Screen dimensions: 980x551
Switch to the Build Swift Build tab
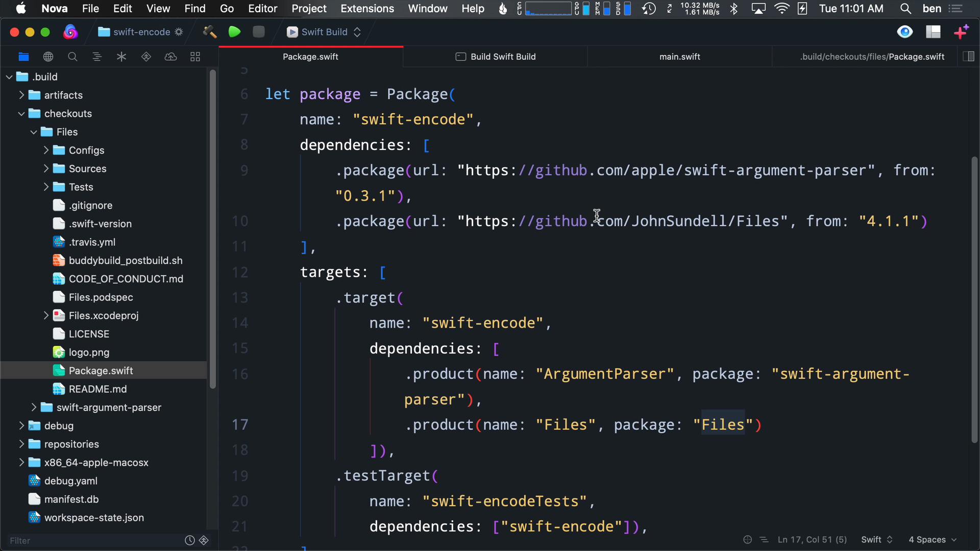tap(496, 57)
